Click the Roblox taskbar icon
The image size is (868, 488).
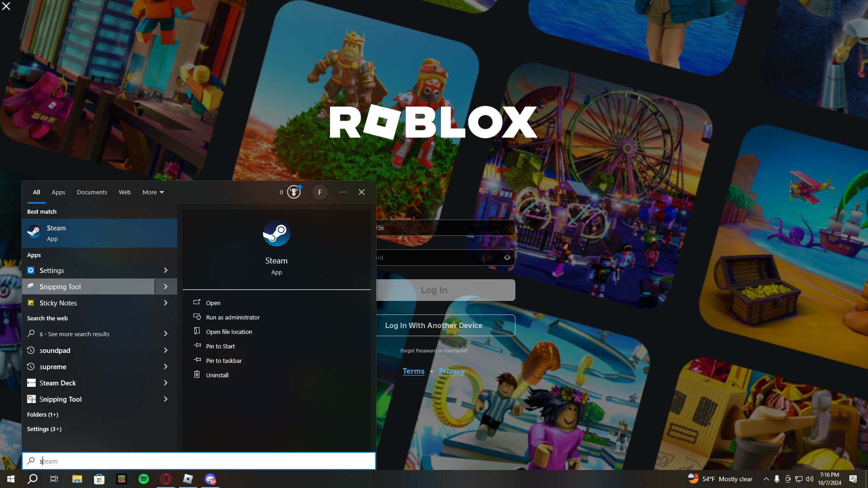coord(188,479)
